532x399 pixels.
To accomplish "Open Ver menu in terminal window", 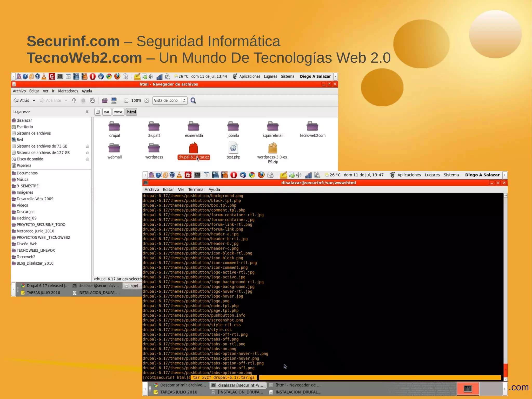I will pos(181,189).
